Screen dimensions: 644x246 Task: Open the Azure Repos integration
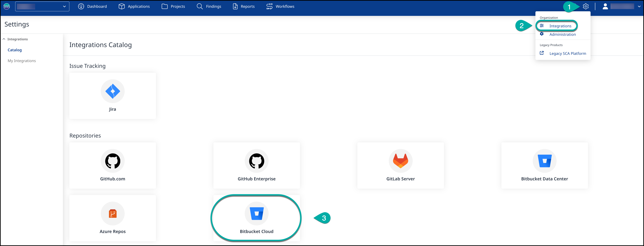click(112, 218)
